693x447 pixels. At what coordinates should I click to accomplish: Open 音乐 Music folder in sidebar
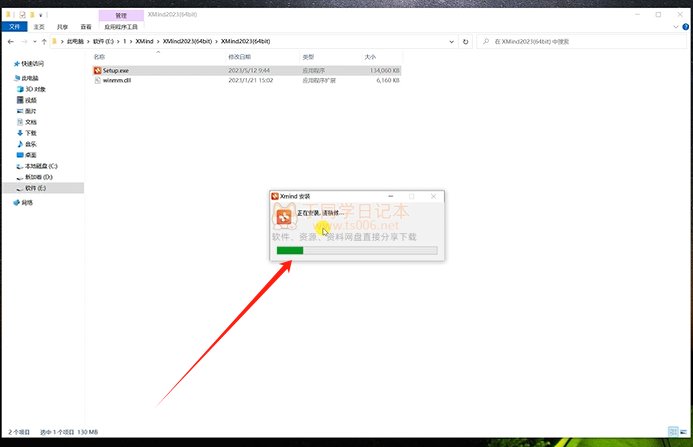click(27, 144)
